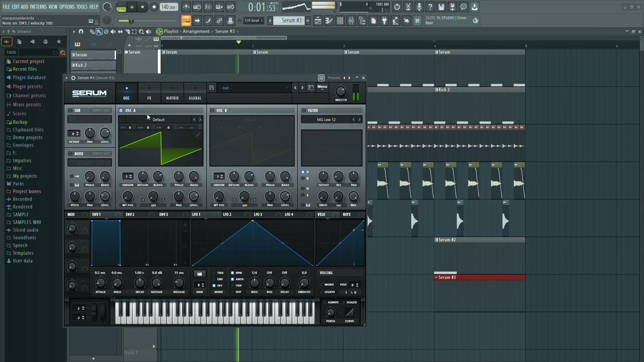Click the filter CUTOFF knob
Image resolution: width=644 pixels, height=362 pixels.
pos(323,176)
